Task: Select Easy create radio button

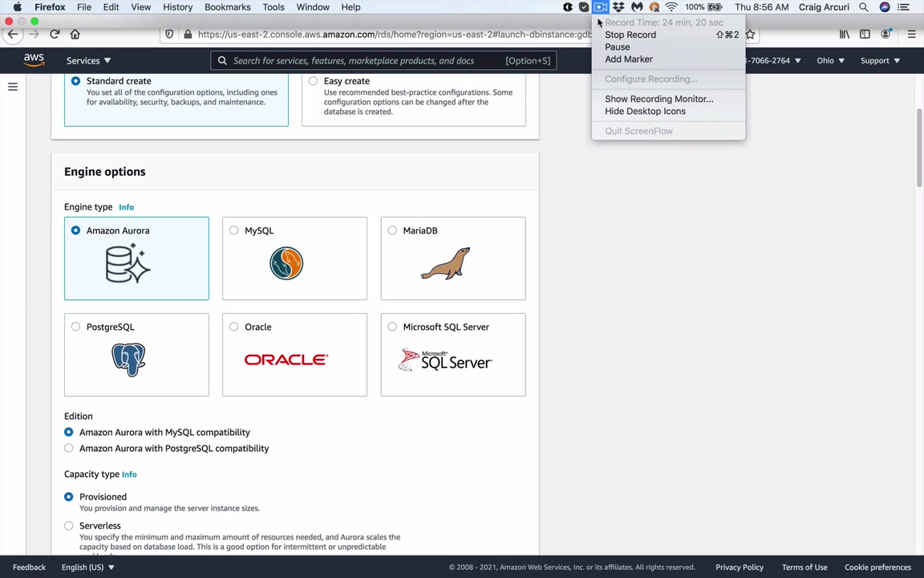Action: click(313, 81)
